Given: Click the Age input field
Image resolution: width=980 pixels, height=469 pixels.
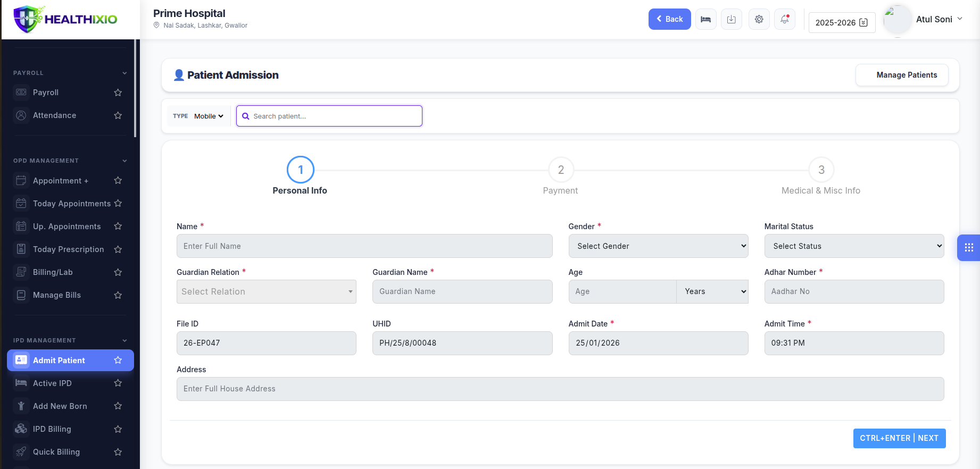Looking at the screenshot, I should click(x=622, y=292).
